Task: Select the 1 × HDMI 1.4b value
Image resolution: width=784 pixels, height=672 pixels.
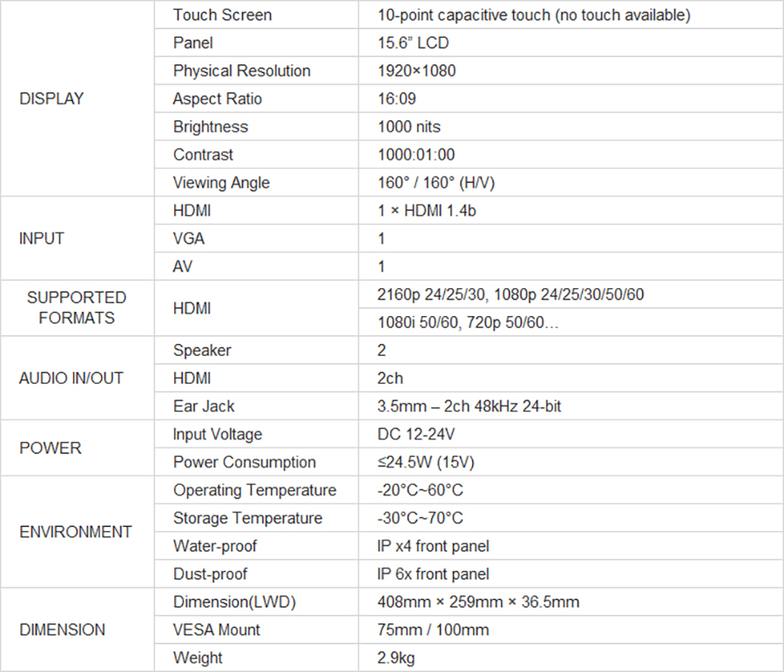Action: pos(427,211)
